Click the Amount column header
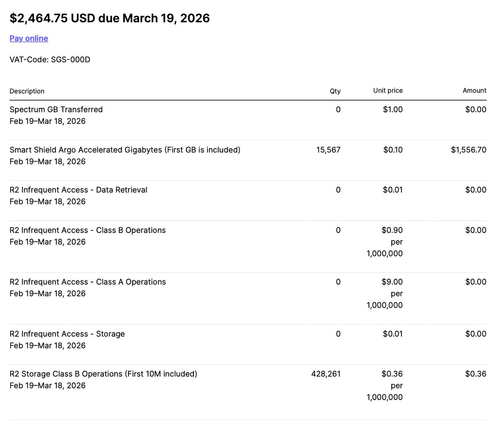Viewport: 504px width, 424px height. click(474, 90)
